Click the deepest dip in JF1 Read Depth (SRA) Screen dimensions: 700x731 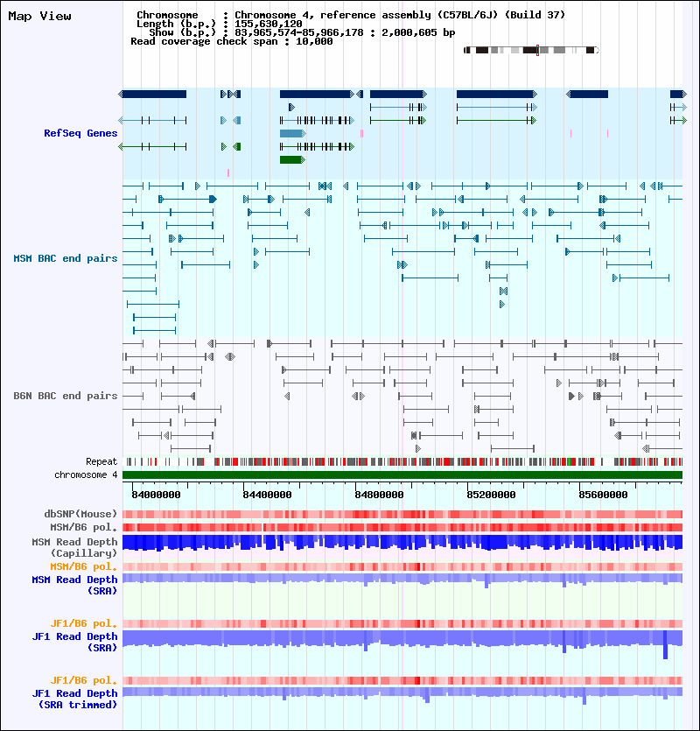[665, 644]
